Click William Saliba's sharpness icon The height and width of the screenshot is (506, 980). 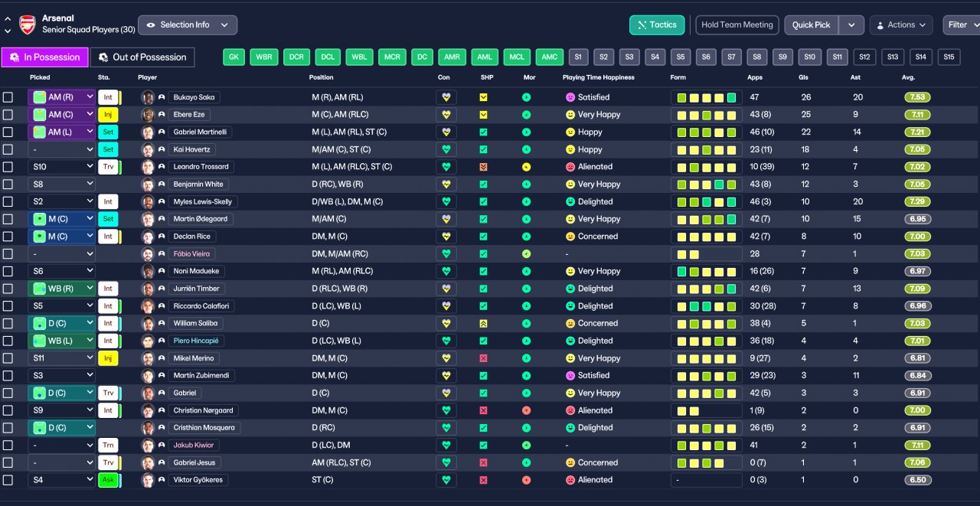coord(483,323)
